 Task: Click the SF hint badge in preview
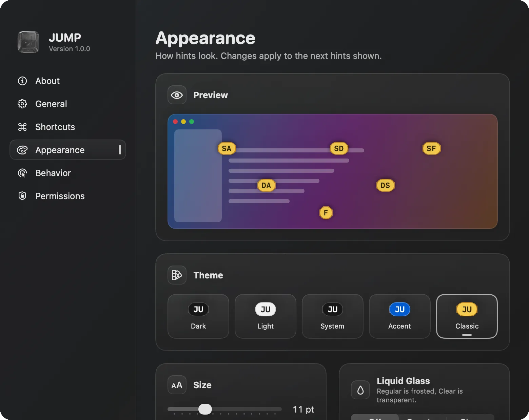pos(431,148)
